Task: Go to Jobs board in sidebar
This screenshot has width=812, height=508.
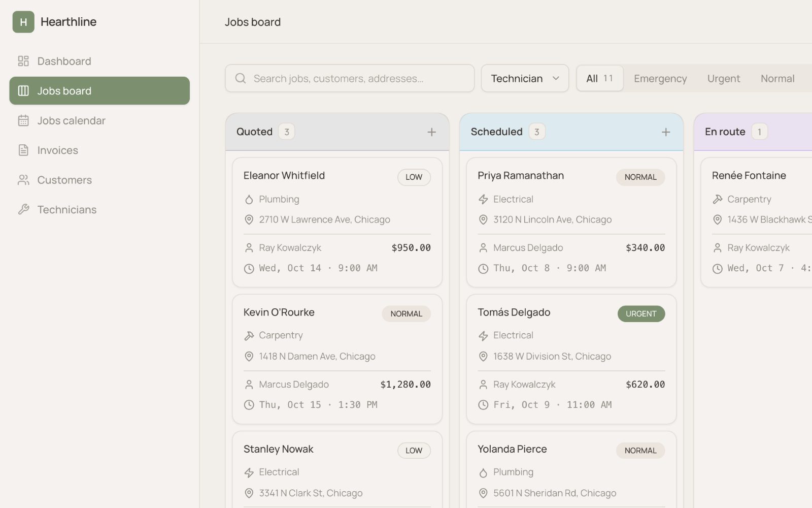Action: point(99,91)
